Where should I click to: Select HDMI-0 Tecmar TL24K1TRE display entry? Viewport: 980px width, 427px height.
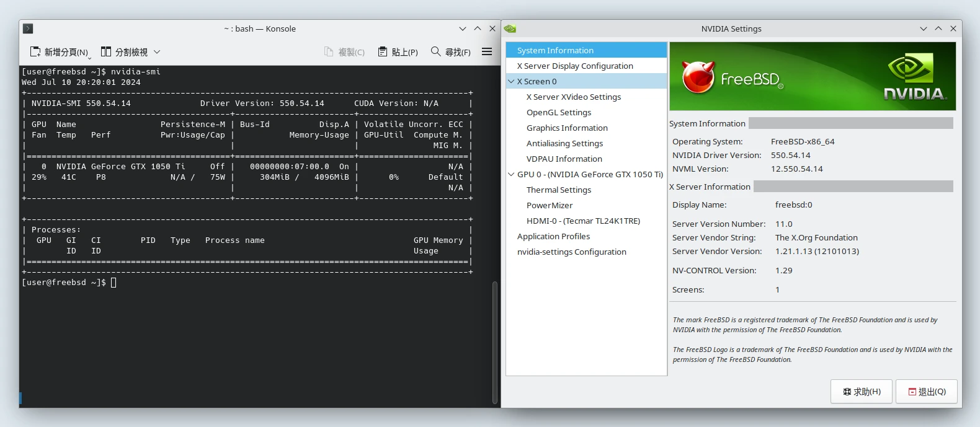583,221
